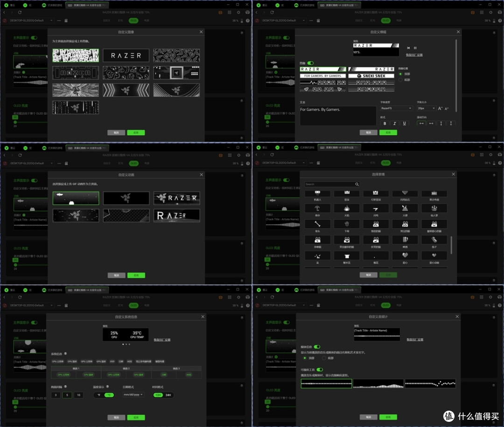Open profile dropdown in custom image window
The height and width of the screenshot is (427, 504).
tap(31, 21)
